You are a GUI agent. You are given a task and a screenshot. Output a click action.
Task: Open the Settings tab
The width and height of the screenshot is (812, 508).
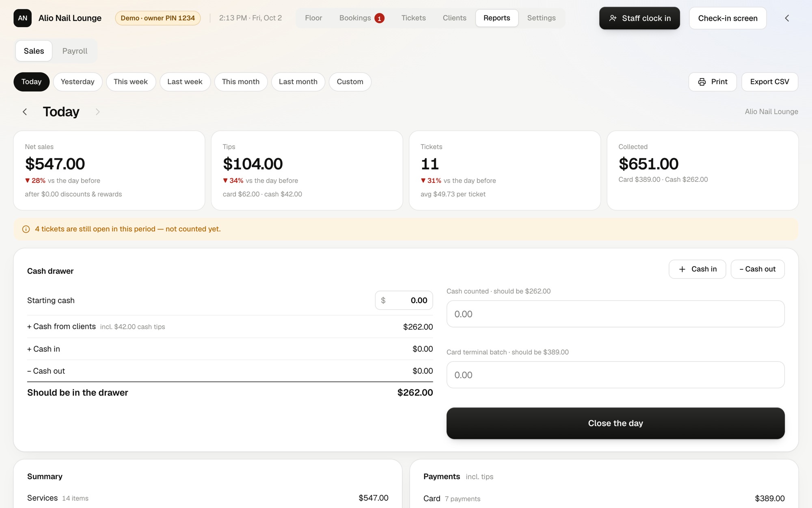(x=541, y=18)
